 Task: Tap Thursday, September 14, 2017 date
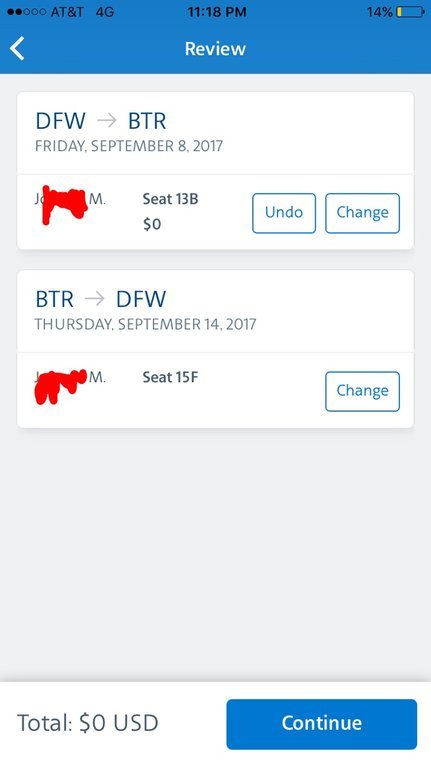click(x=145, y=324)
